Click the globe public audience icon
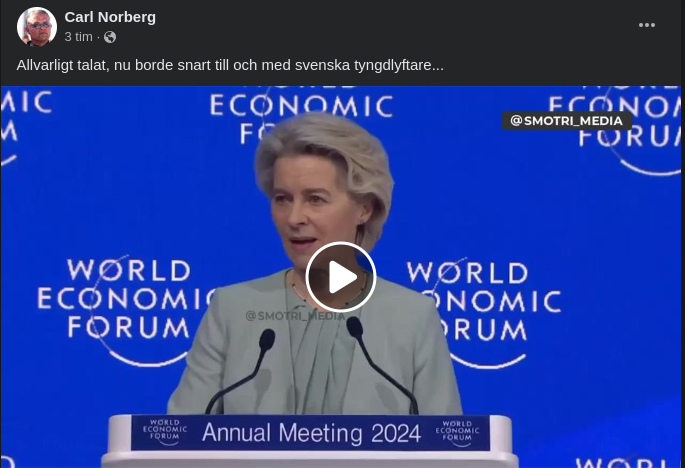The image size is (685, 468). [110, 37]
